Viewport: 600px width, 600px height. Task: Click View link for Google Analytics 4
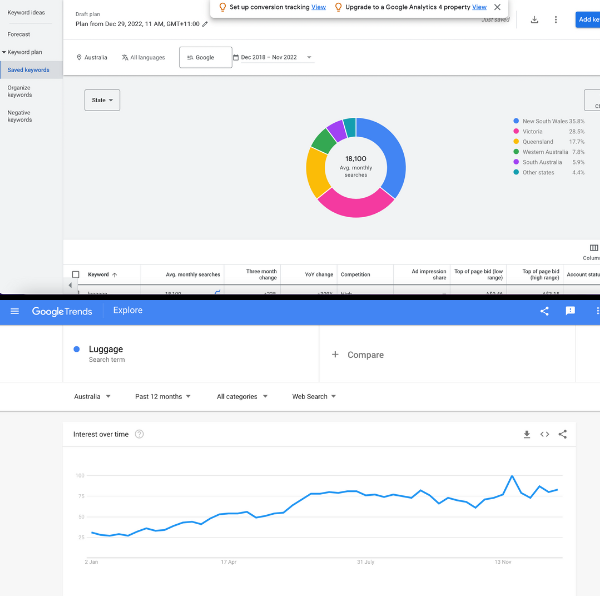coord(479,7)
